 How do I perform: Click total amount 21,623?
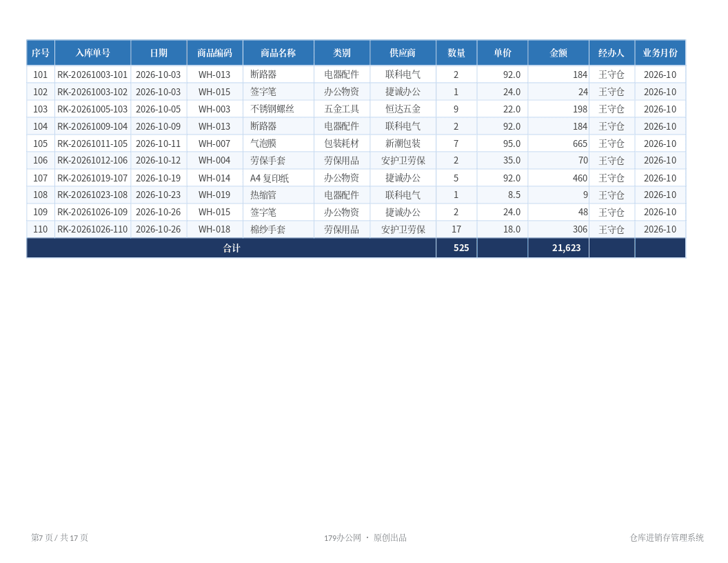pos(567,248)
